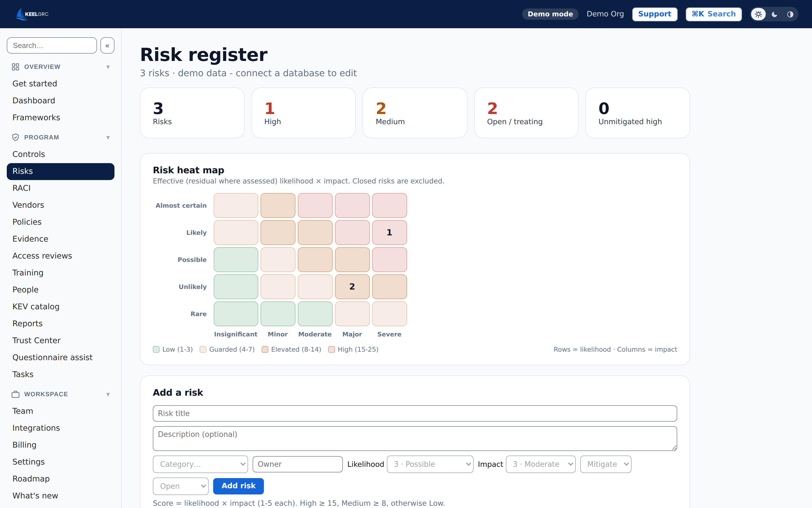Open Access reviews in sidebar
The image size is (812, 508).
tap(60, 256)
